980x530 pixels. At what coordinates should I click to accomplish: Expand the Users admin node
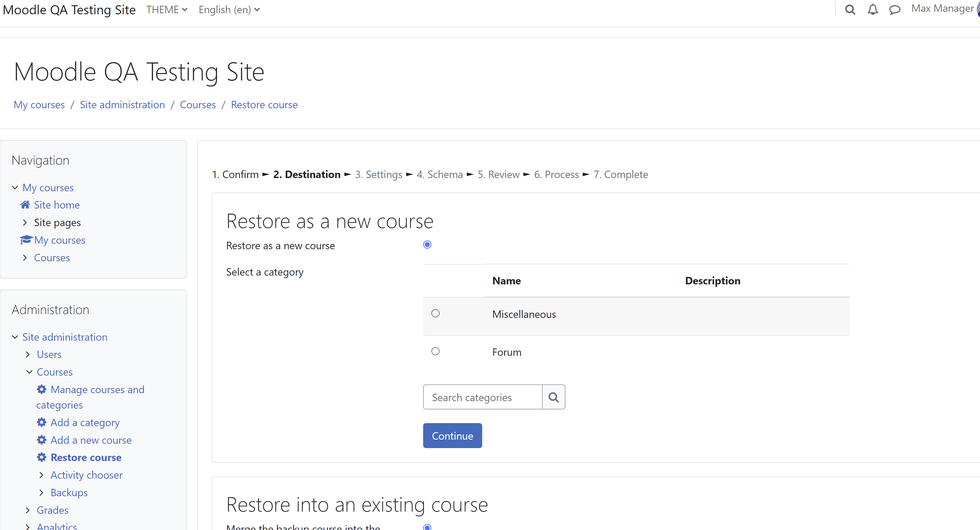(28, 354)
